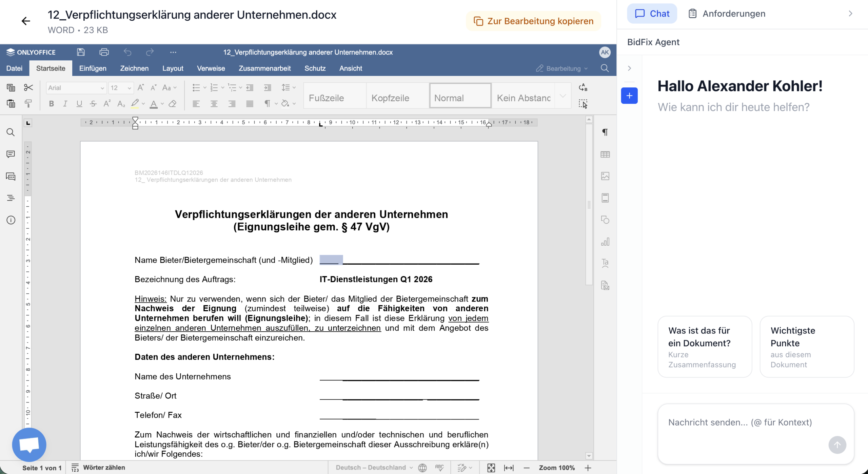Click the save icon in ONLYOFFICE header

point(81,52)
